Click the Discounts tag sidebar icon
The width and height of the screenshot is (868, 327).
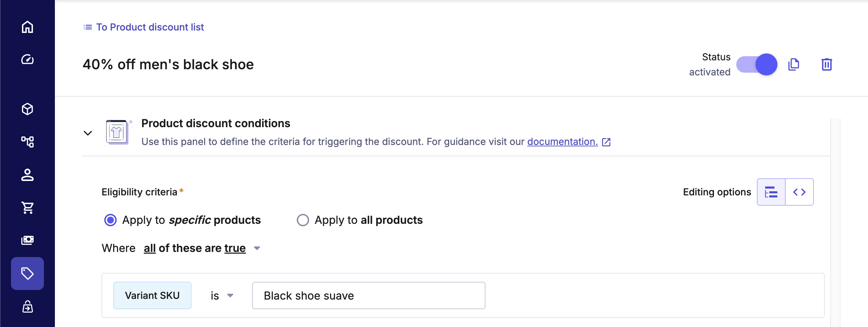[27, 274]
